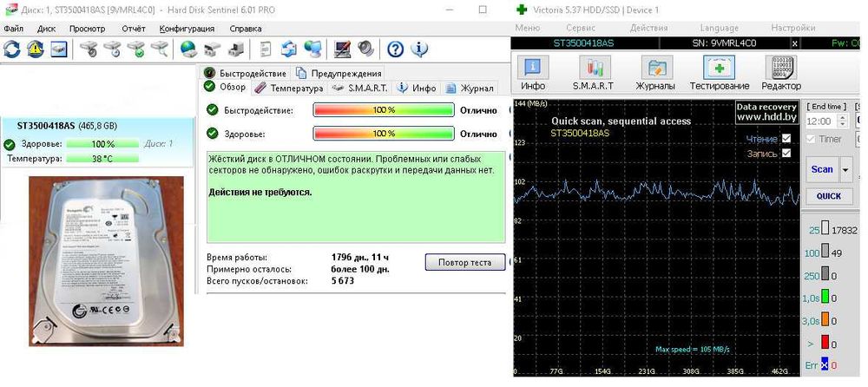Open the Просмотр menu
The image size is (868, 387).
tap(87, 29)
